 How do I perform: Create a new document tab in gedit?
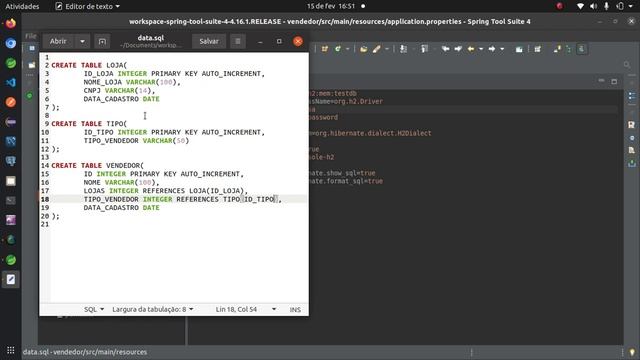pyautogui.click(x=102, y=41)
